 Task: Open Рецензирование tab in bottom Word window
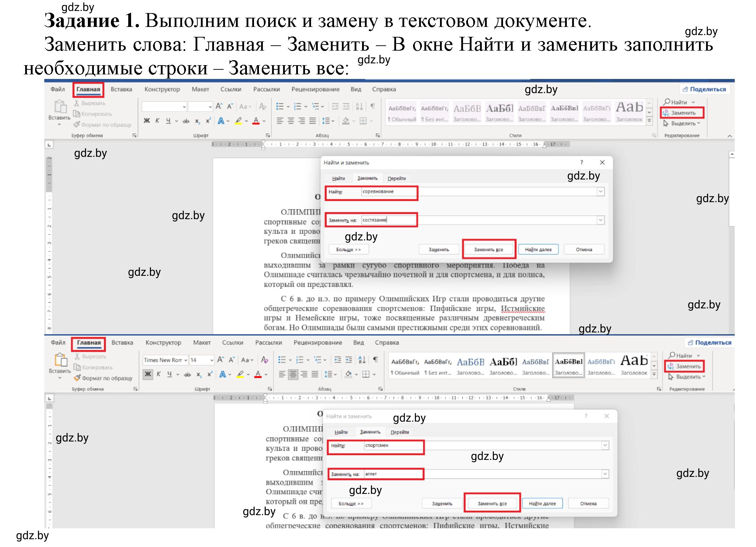click(317, 343)
